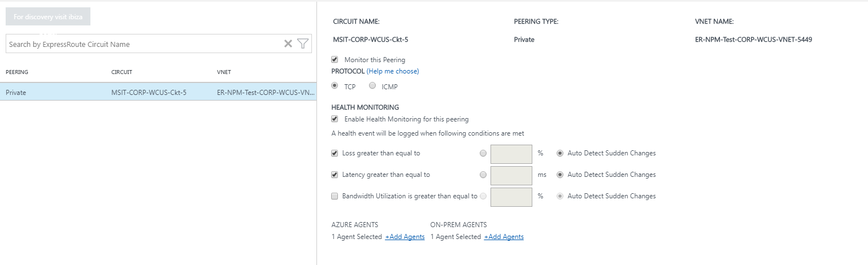Uncheck Latency greater than equal to

tap(335, 175)
